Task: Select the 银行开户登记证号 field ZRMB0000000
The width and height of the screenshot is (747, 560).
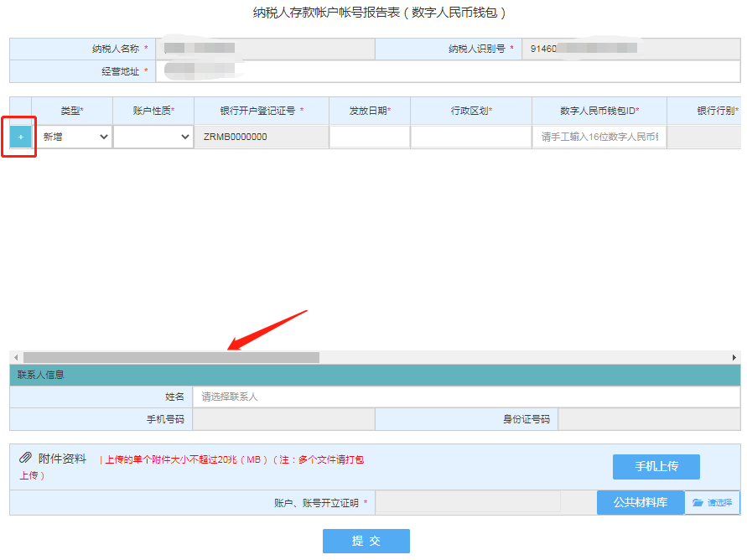Action: [261, 137]
